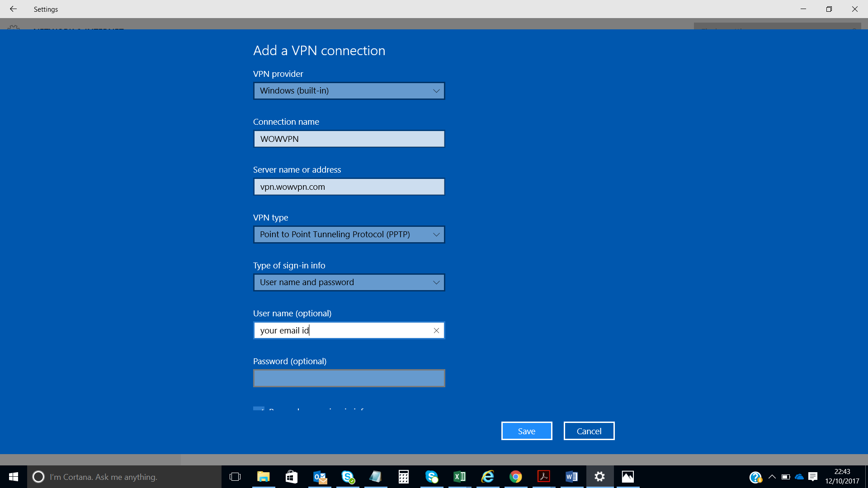This screenshot has height=488, width=868.
Task: Click the Server name or address field
Action: click(349, 187)
